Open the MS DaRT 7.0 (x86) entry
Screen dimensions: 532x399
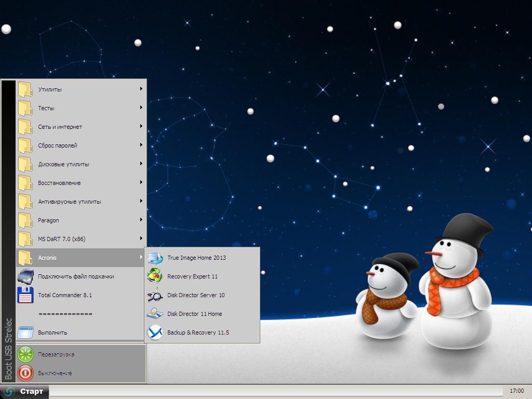61,239
